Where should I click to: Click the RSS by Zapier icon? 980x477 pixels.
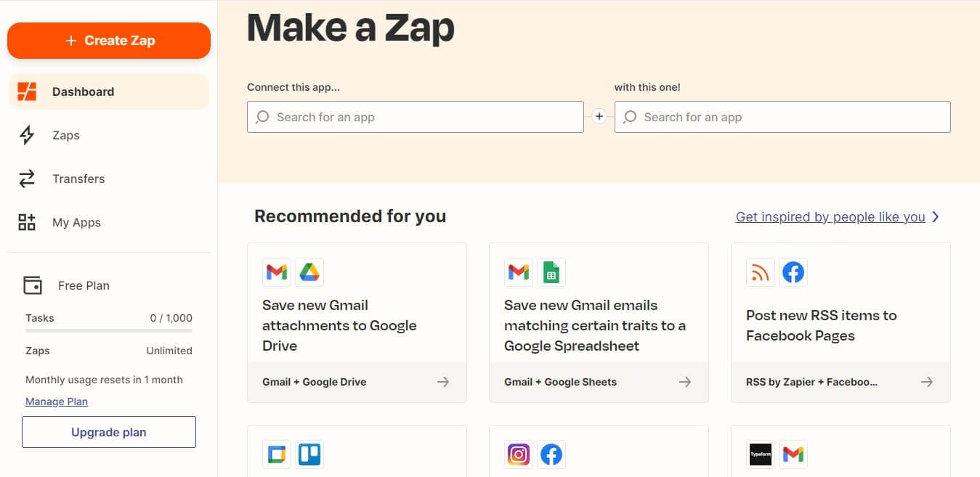[760, 272]
